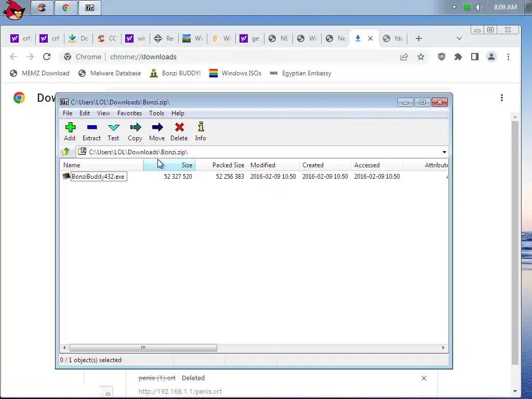Expand the Chrome tab search chevron

[x=459, y=38]
